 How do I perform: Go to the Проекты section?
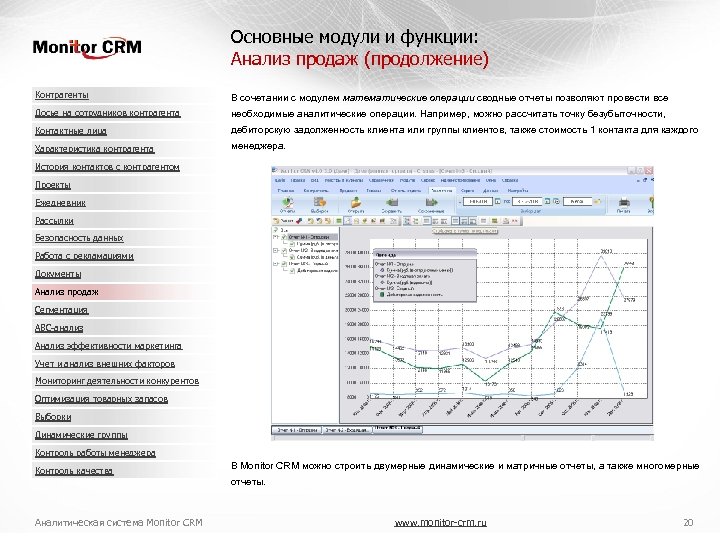(53, 185)
